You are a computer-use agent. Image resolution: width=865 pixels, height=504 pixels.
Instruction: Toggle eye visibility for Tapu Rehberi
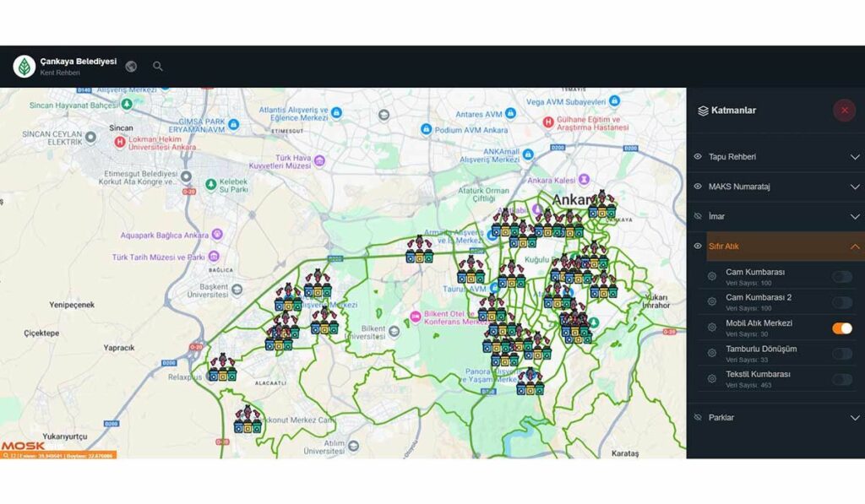click(697, 157)
